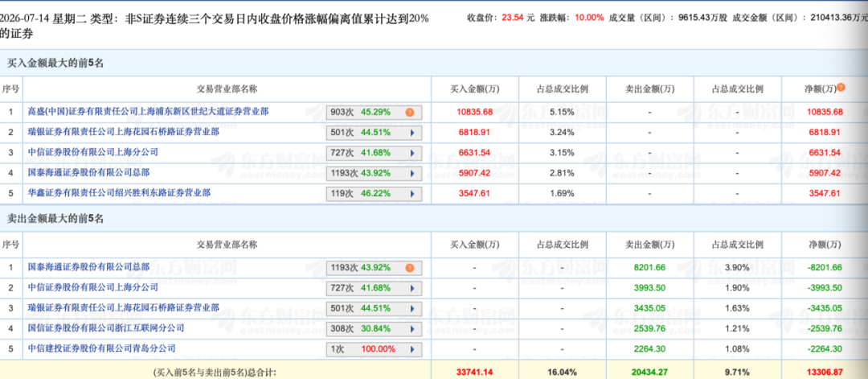
Task: Open 高盛(中国)证券上海浦东新区世纪大道营业部 link
Action: (149, 112)
